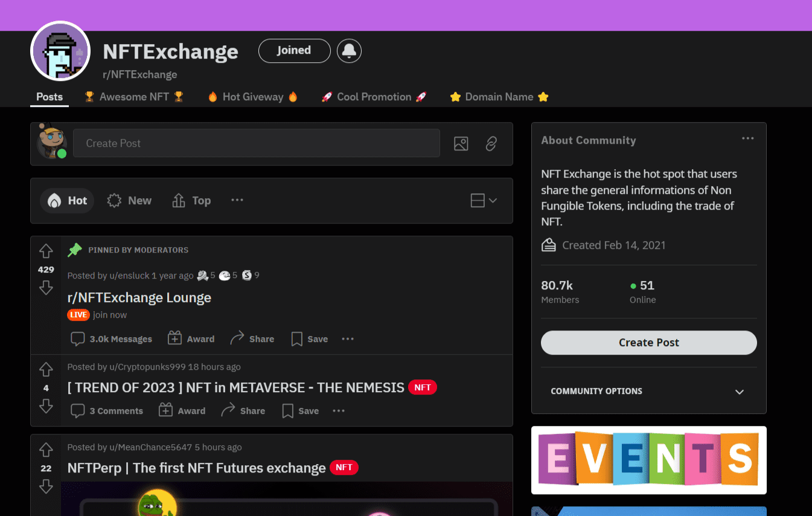Image resolution: width=812 pixels, height=516 pixels.
Task: Save the NFT in METAVERSE post
Action: click(x=300, y=411)
